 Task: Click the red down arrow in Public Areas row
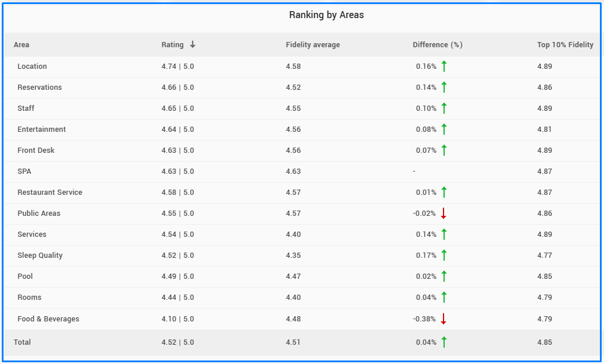coord(444,213)
